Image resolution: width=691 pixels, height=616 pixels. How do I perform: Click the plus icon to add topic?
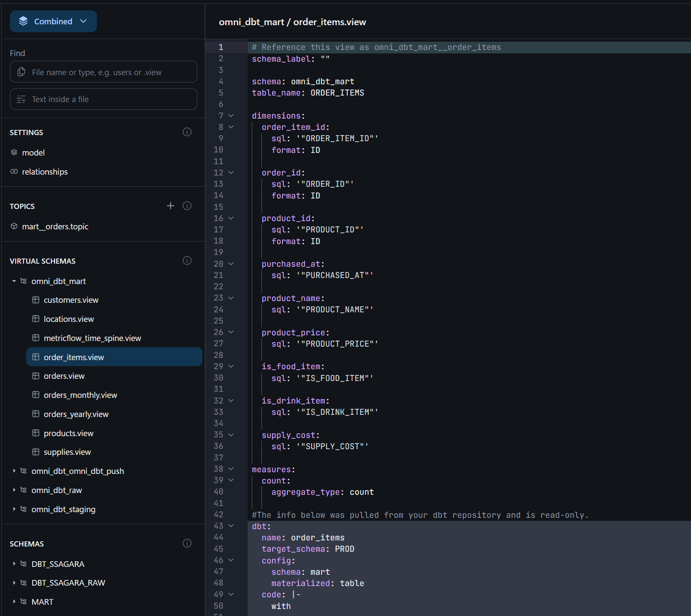pyautogui.click(x=170, y=206)
